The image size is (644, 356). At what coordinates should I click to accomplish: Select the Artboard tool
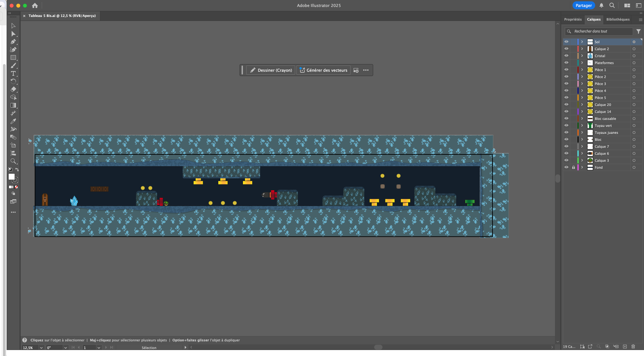pyautogui.click(x=13, y=145)
